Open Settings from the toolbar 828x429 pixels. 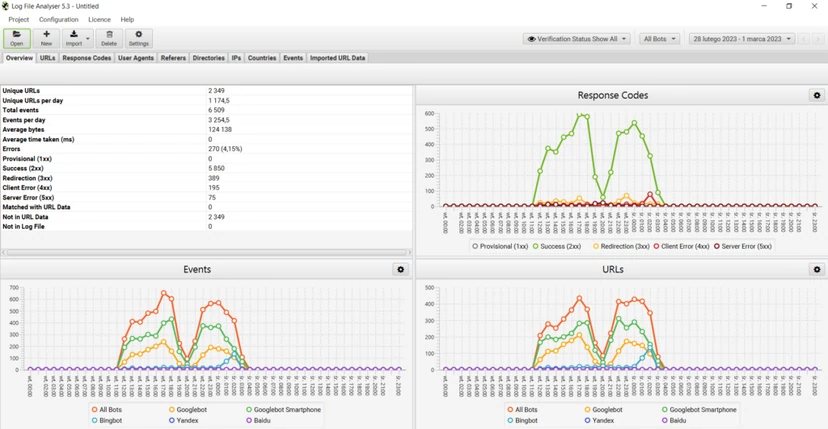tap(139, 39)
